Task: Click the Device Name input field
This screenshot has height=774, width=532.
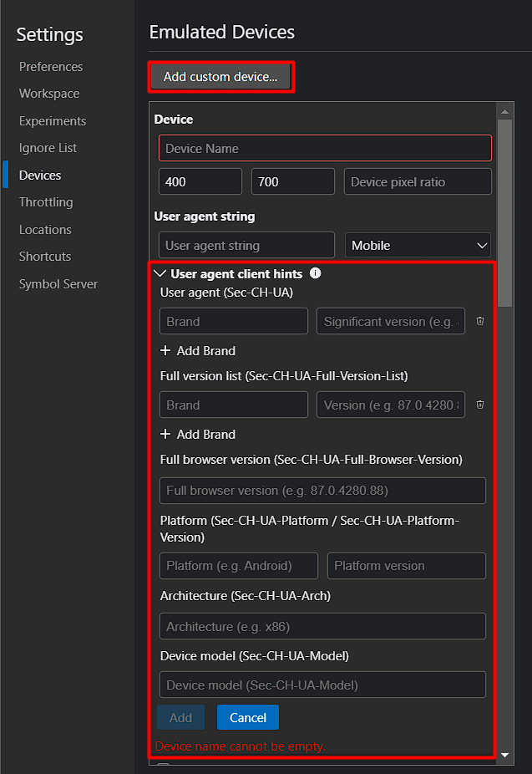Action: click(325, 149)
